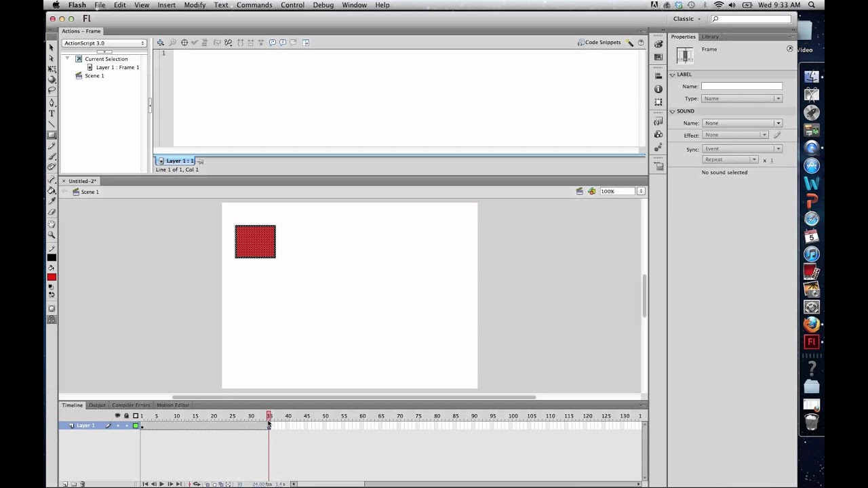Select the Free Transform tool

pos(52,69)
